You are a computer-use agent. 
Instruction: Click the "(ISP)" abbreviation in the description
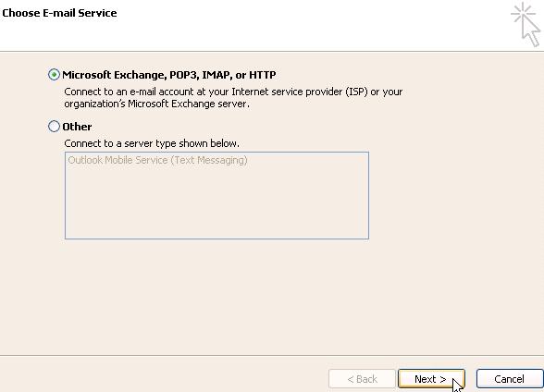tap(356, 92)
